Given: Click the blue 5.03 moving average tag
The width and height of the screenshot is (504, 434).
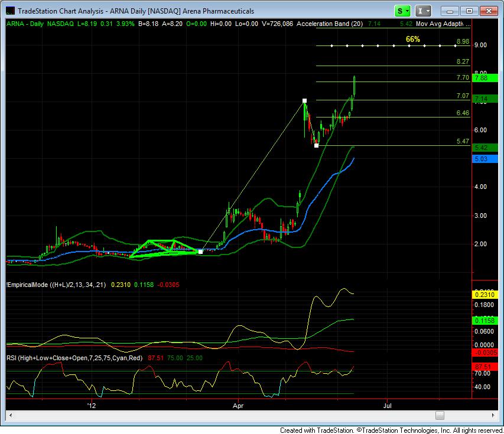Looking at the screenshot, I should click(x=485, y=159).
